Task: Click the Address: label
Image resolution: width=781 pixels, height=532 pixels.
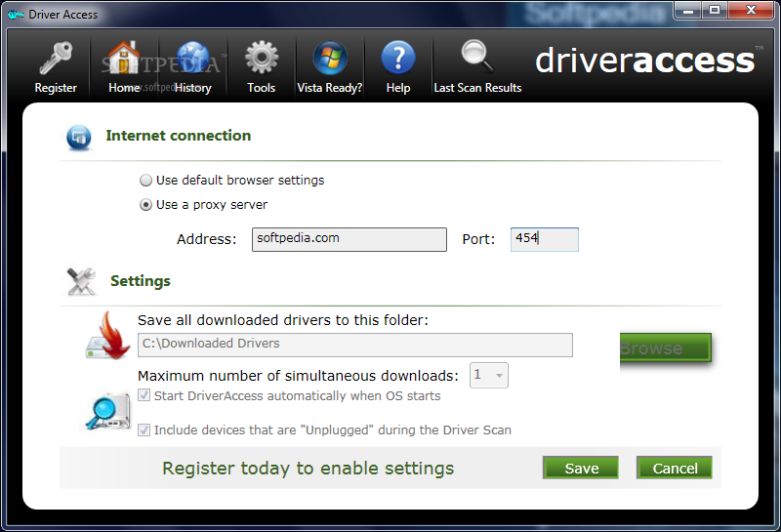Action: (207, 239)
